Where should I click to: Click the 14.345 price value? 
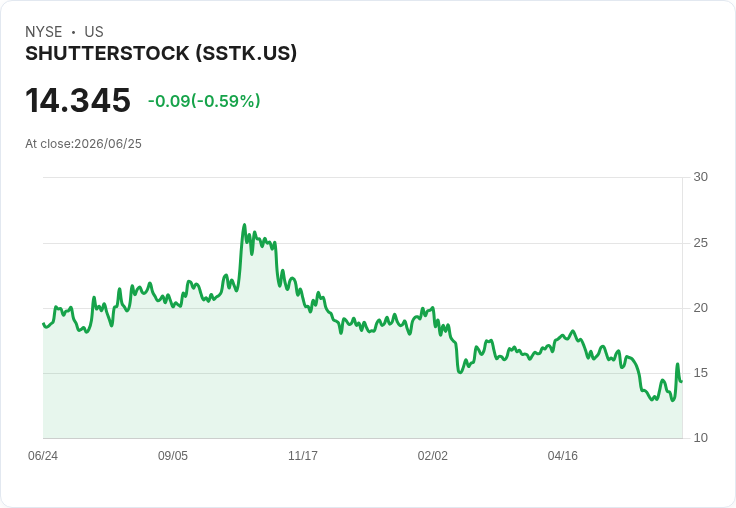coord(78,100)
